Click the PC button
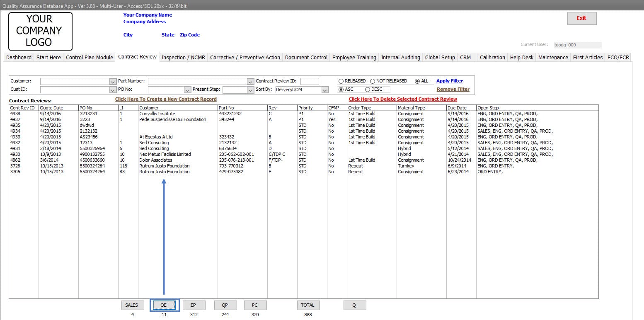This screenshot has width=644, height=320. tap(255, 305)
